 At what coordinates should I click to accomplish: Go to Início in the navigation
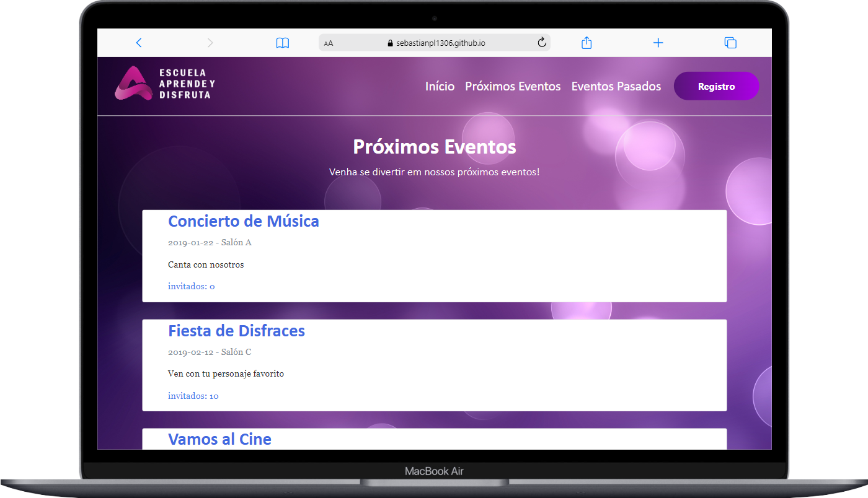coord(440,87)
